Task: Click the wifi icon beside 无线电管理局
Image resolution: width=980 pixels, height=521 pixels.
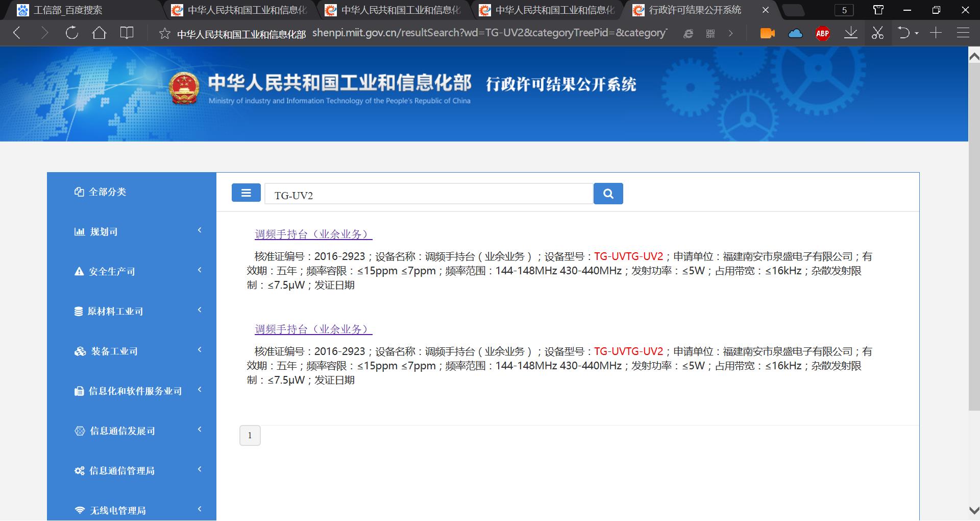Action: (x=80, y=511)
